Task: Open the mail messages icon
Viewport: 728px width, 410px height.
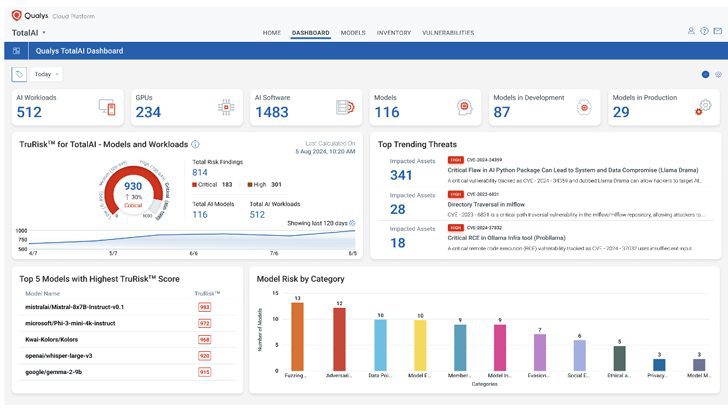Action: [x=718, y=31]
